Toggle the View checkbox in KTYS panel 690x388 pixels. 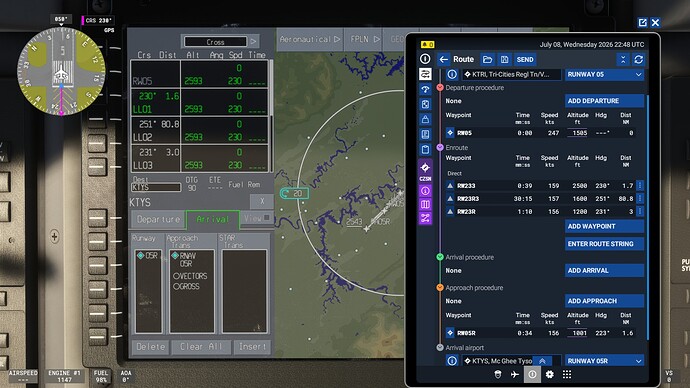[x=267, y=218]
